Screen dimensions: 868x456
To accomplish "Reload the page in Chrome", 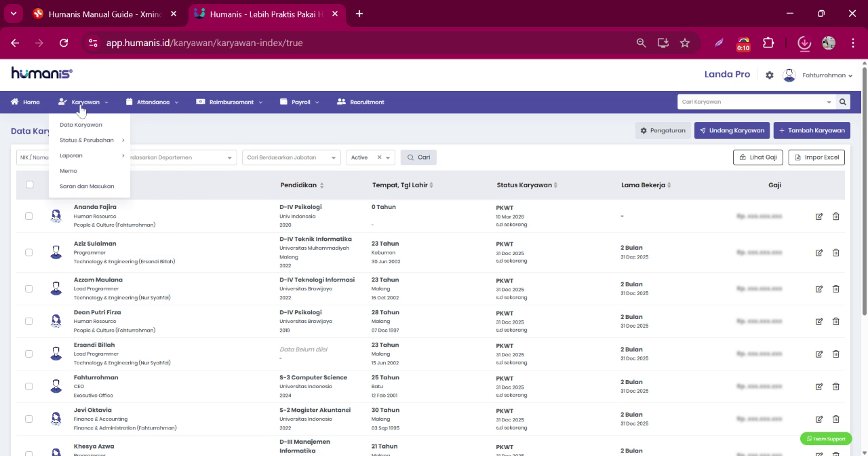I will point(64,43).
